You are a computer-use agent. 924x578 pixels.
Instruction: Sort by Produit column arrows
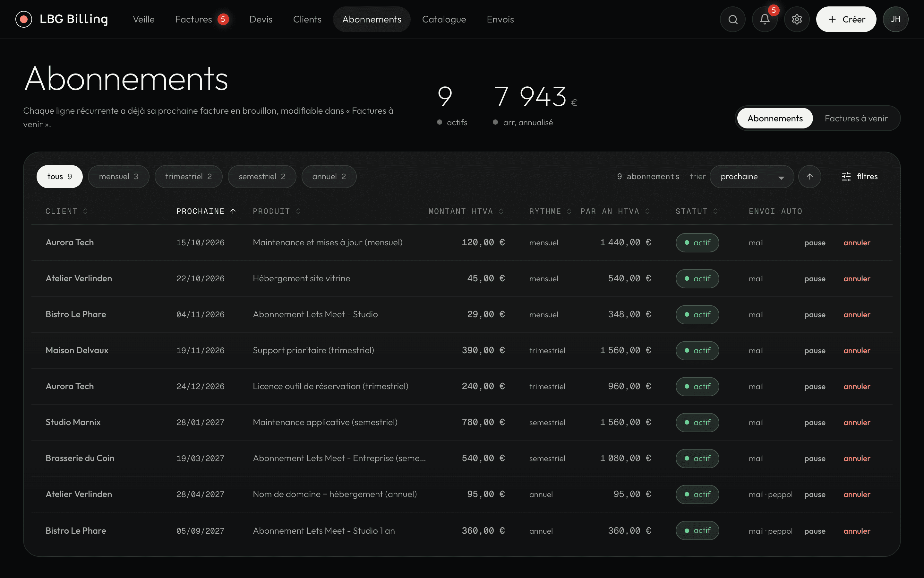point(298,211)
